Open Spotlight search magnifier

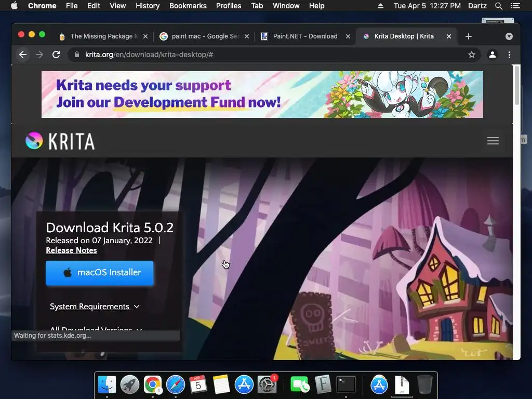point(498,6)
